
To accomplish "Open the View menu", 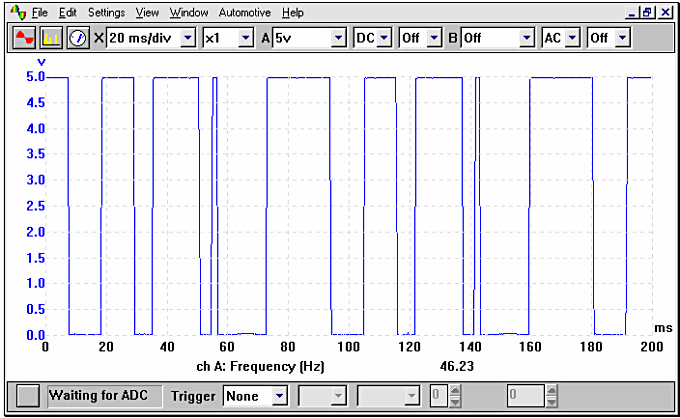I will tap(147, 13).
